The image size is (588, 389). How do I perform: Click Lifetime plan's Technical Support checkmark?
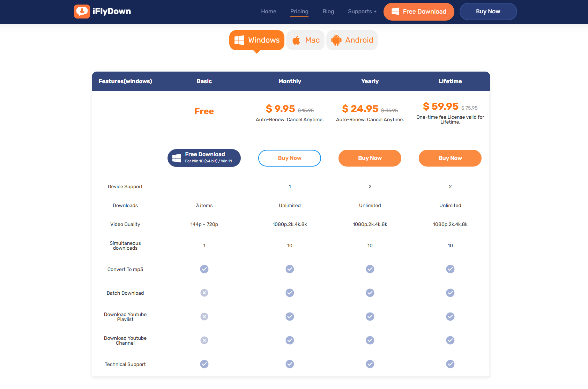point(450,364)
